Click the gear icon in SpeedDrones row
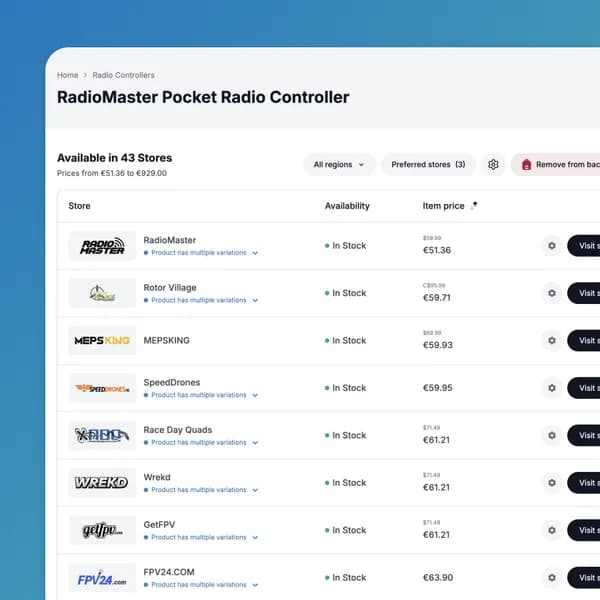The width and height of the screenshot is (600, 600). pyautogui.click(x=552, y=388)
